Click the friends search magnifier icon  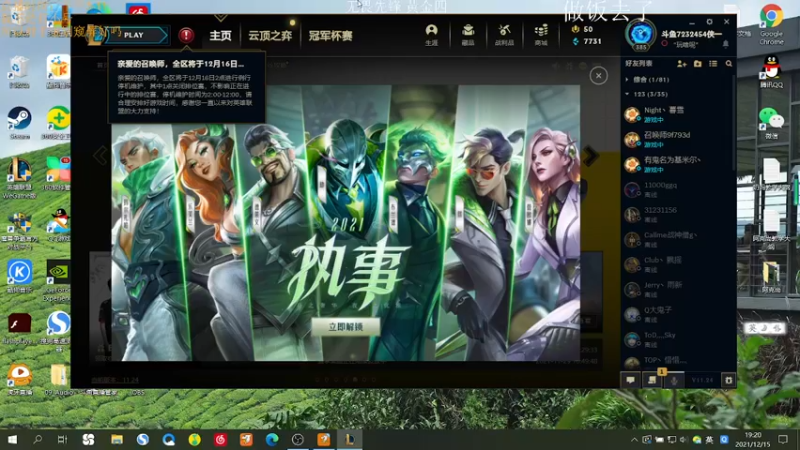pos(729,64)
